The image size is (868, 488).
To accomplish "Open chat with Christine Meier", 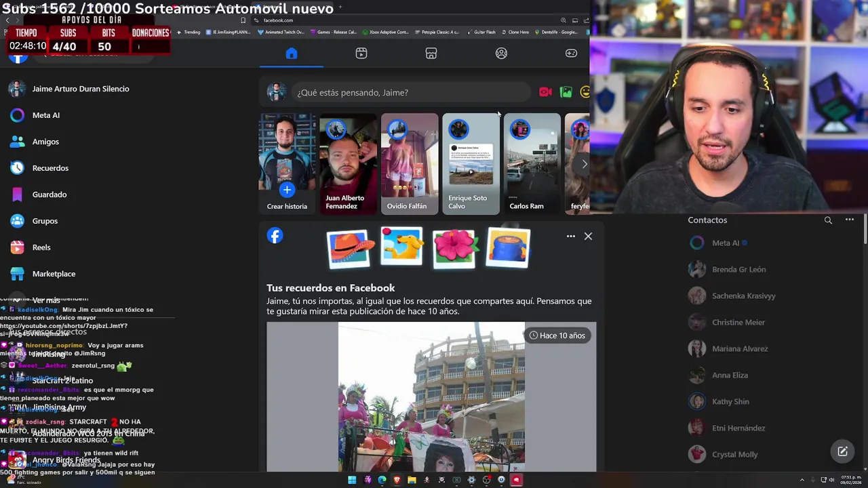I will [726, 322].
